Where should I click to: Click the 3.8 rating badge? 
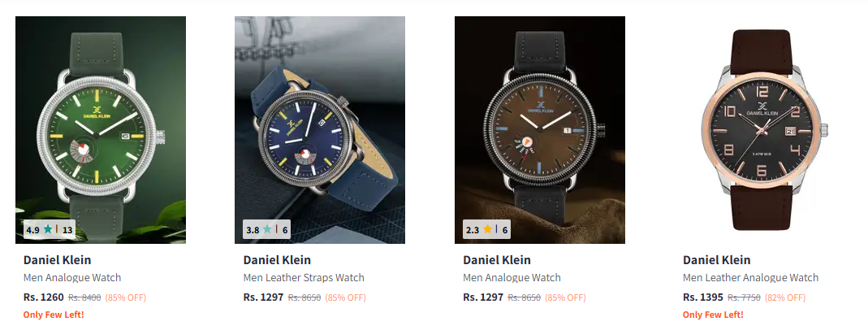point(267,230)
